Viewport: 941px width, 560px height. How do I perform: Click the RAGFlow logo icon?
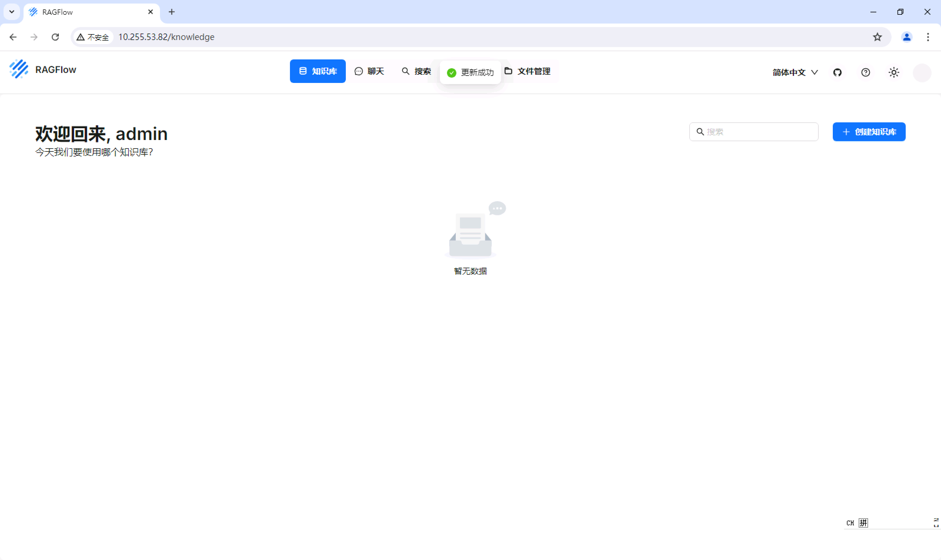click(19, 69)
